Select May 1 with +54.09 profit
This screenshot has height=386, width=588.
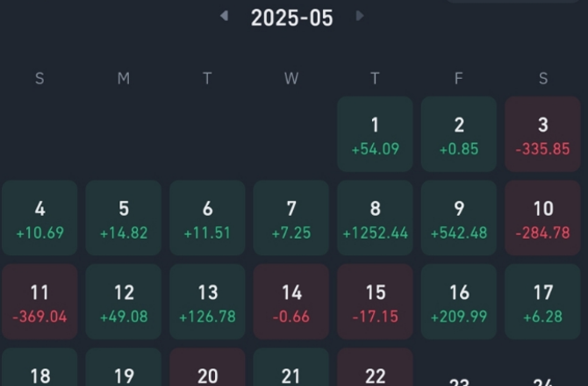375,134
